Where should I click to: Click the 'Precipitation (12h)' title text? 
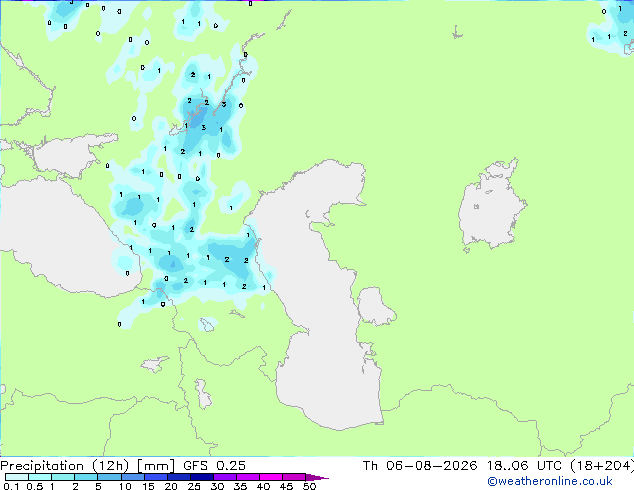[x=65, y=466]
